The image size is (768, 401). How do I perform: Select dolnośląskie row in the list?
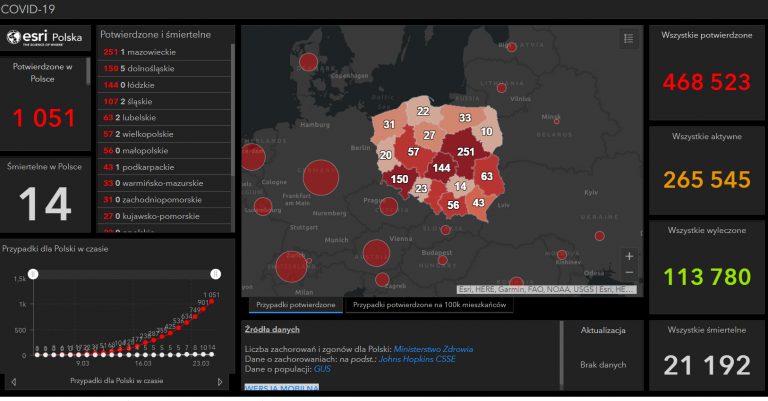tap(164, 69)
